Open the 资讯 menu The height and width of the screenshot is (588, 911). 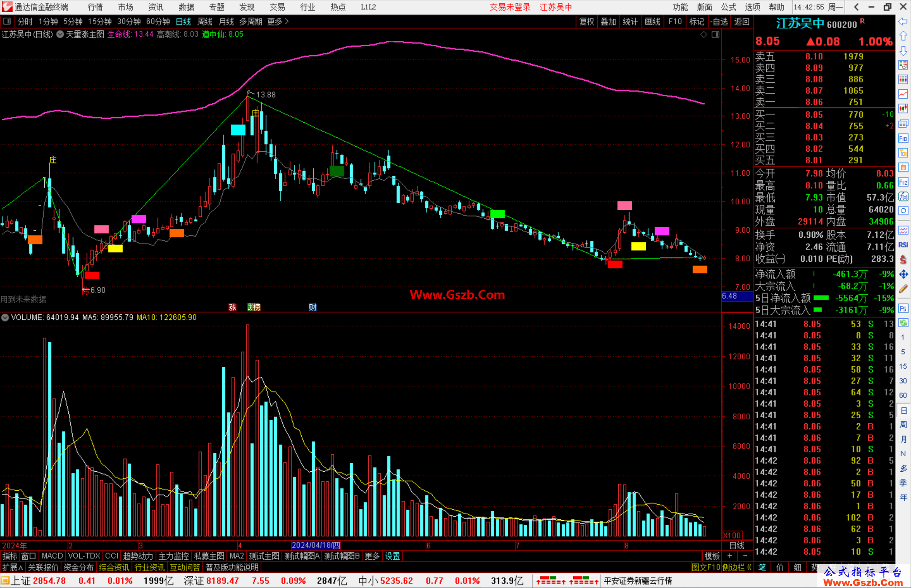click(156, 7)
